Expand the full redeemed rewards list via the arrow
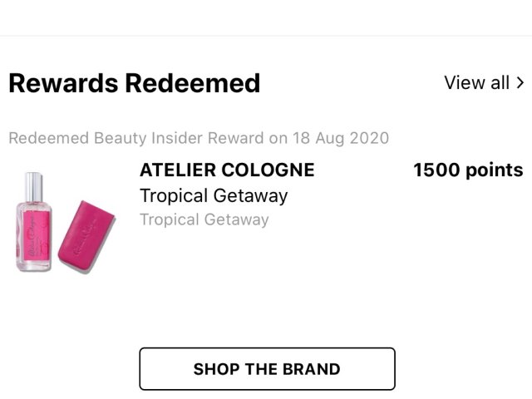The width and height of the screenshot is (532, 399). (x=520, y=83)
